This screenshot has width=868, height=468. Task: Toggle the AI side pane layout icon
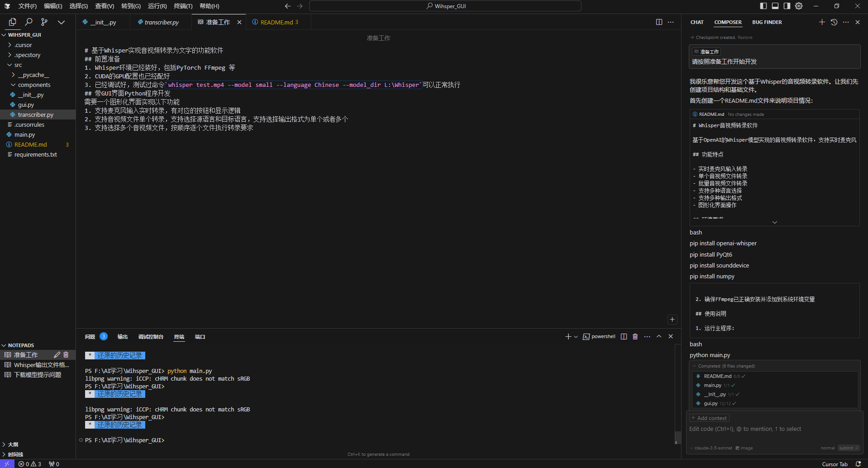(x=787, y=6)
